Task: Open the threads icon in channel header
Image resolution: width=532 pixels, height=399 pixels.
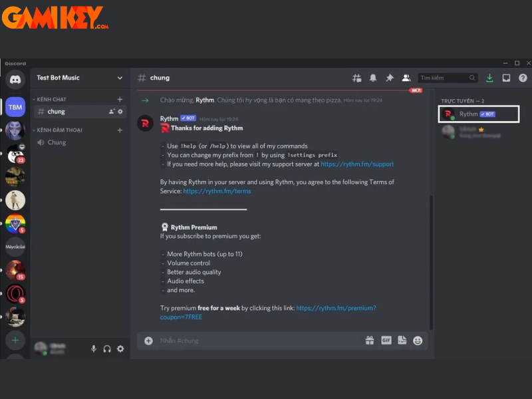Action: (356, 78)
